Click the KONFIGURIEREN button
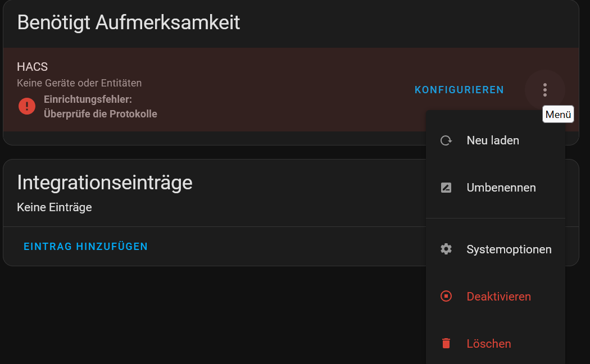Screen dimensions: 590x364 [459, 90]
